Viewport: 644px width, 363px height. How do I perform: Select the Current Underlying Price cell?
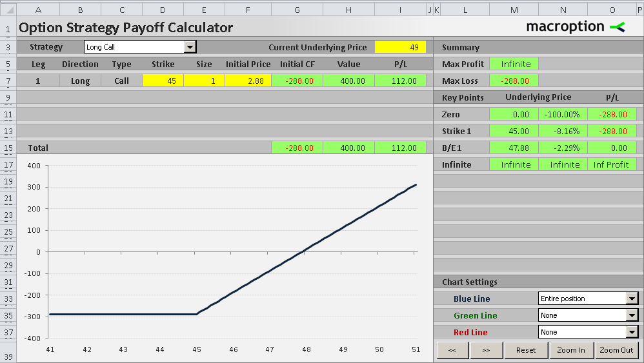tap(400, 47)
